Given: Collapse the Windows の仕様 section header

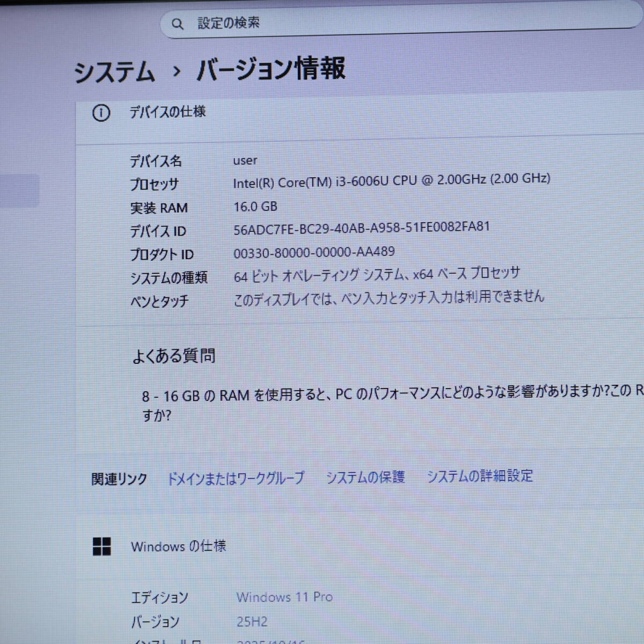Looking at the screenshot, I should [360, 546].
